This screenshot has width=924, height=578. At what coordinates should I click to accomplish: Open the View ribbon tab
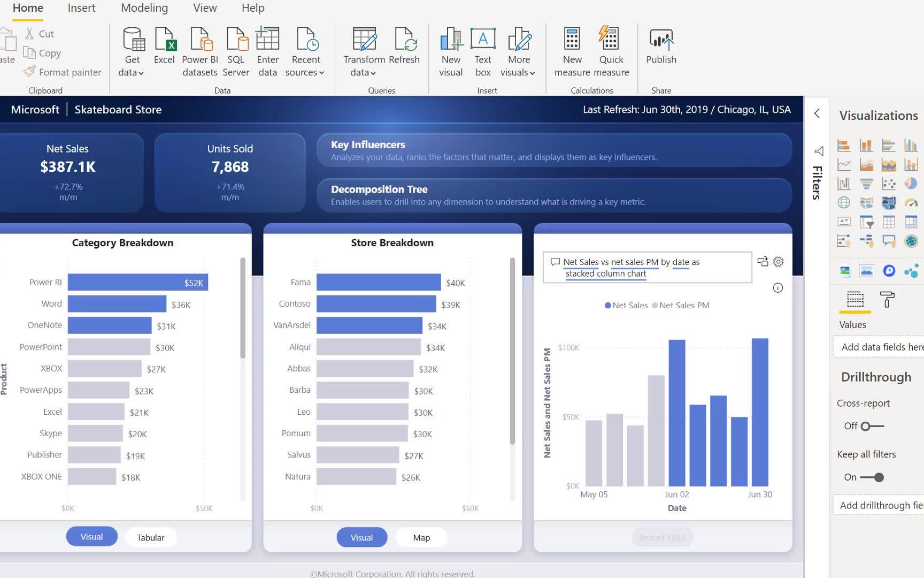205,8
